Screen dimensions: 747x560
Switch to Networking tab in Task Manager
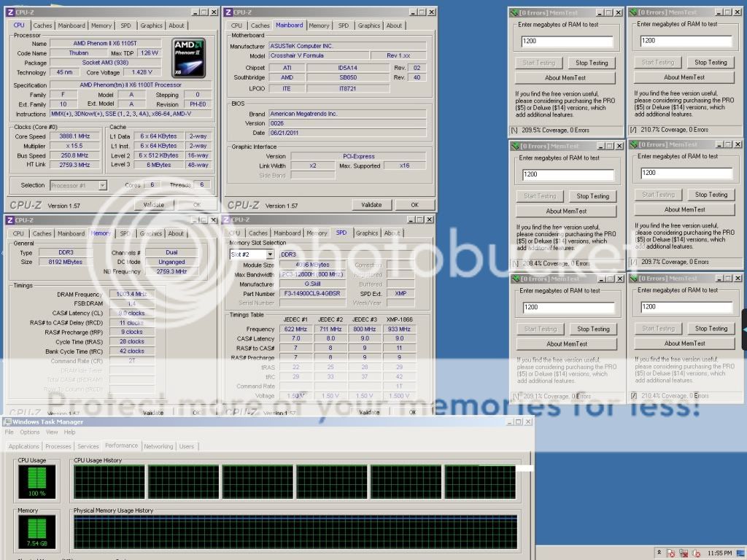(x=158, y=446)
